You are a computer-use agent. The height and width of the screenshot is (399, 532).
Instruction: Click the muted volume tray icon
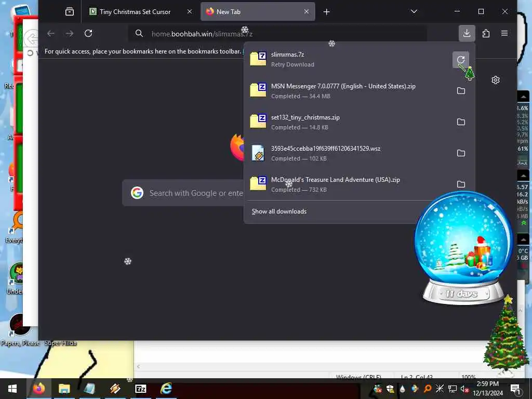pos(464,389)
